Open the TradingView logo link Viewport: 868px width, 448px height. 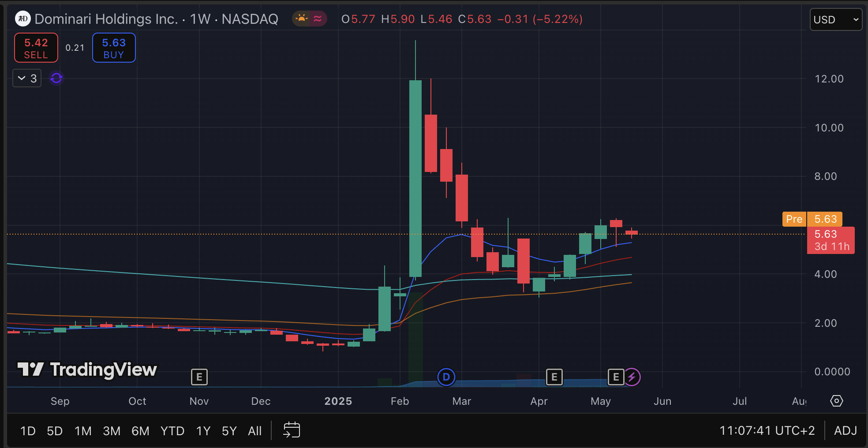(87, 370)
